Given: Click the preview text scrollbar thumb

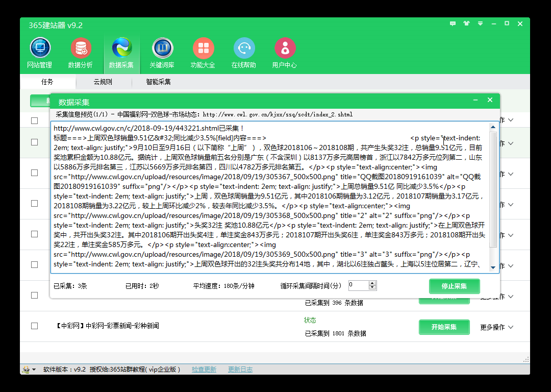Looking at the screenshot, I should 493,189.
